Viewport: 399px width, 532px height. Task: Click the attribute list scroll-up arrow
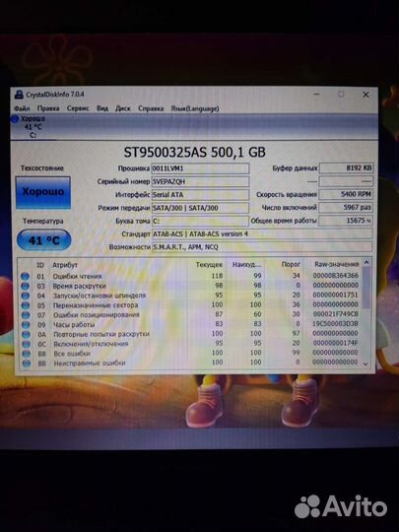point(366,262)
